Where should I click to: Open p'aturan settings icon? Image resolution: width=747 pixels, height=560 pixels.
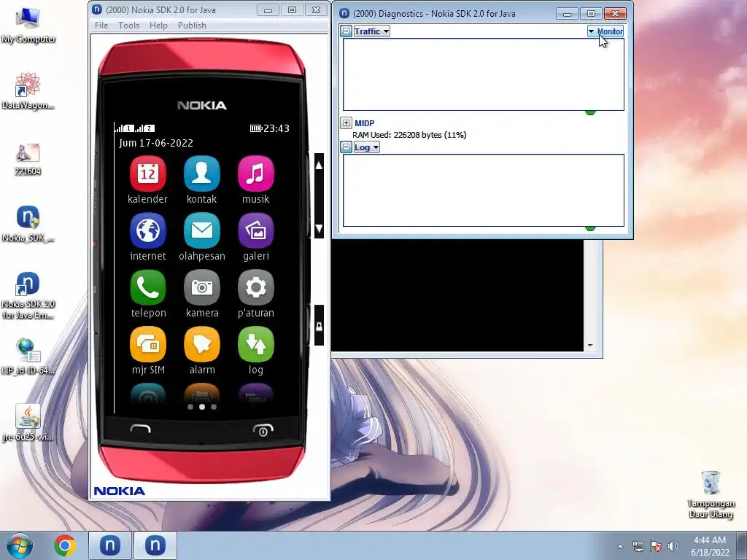tap(256, 287)
